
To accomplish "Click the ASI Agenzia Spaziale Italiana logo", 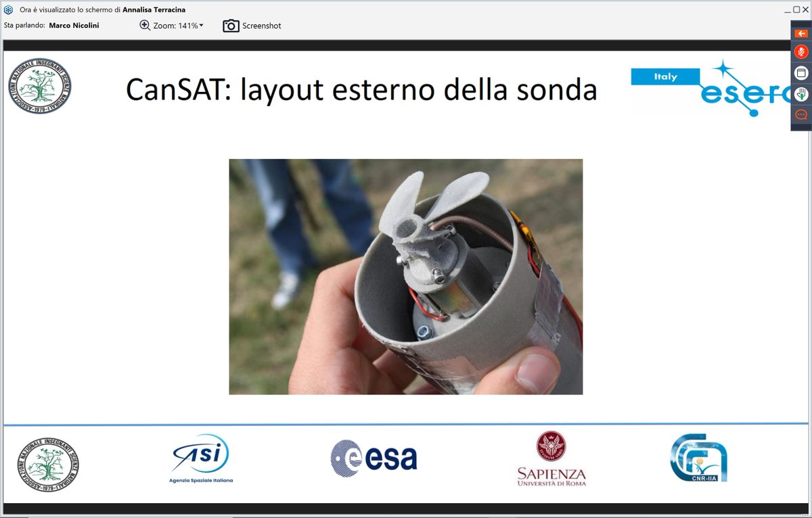I will 201,460.
